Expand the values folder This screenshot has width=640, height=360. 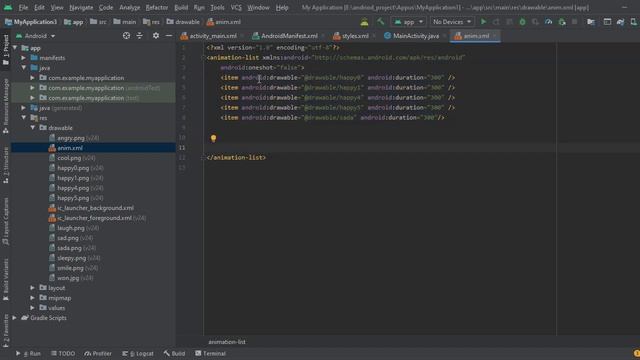pyautogui.click(x=33, y=308)
